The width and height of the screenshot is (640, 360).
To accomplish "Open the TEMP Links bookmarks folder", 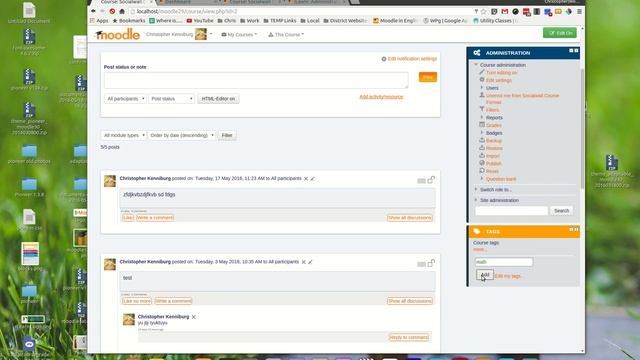I will point(280,20).
